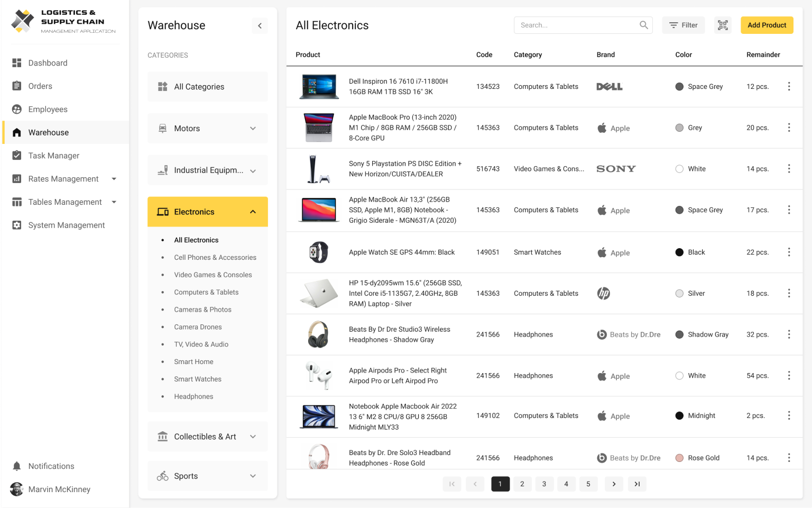
Task: Click the Dashboard sidebar icon
Action: click(x=17, y=63)
